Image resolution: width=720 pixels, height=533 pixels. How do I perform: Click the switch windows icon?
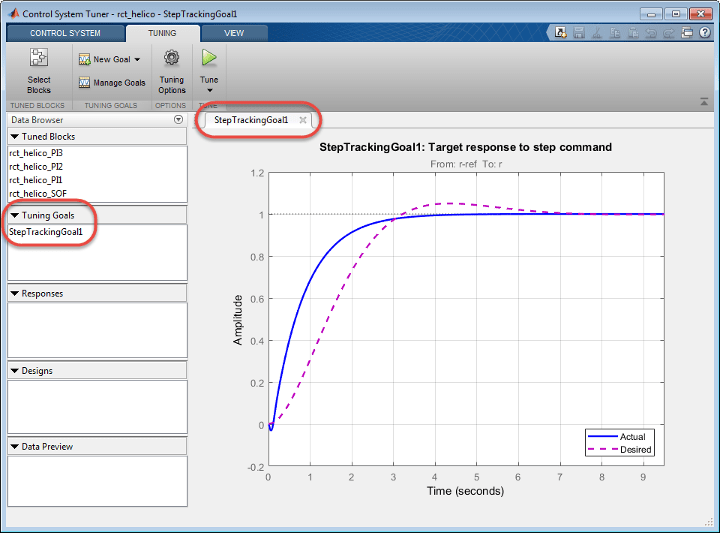[687, 33]
